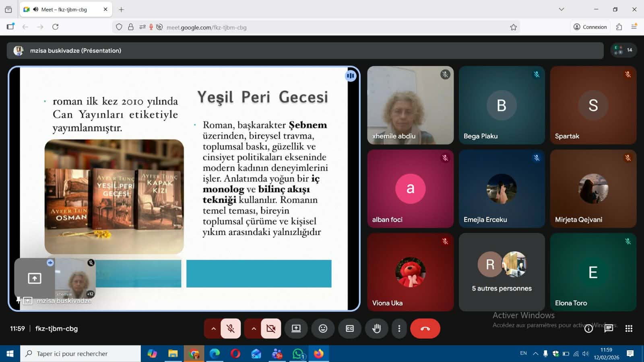Open more options three-dot menu
The image size is (644, 362).
(x=399, y=329)
